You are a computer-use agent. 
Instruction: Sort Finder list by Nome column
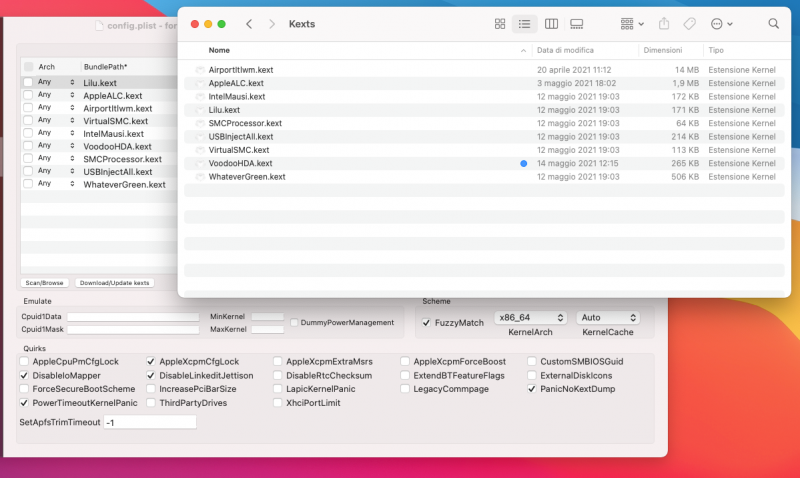click(x=219, y=50)
